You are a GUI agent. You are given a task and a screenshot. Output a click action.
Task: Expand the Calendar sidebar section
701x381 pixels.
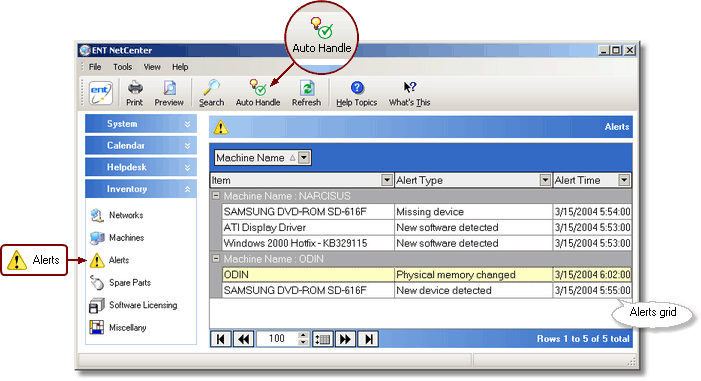tap(141, 145)
